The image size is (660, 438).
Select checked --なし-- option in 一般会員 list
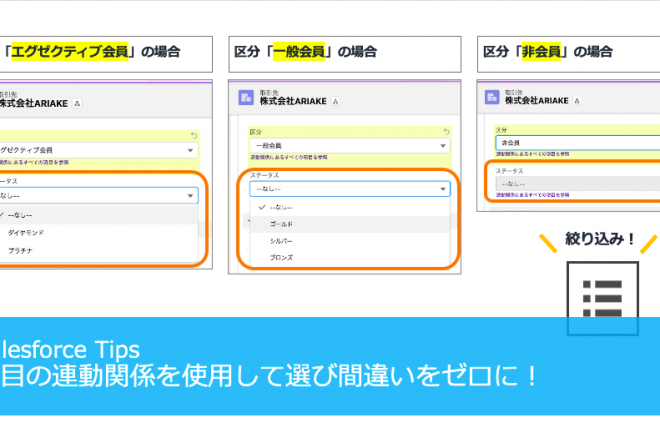click(x=280, y=206)
